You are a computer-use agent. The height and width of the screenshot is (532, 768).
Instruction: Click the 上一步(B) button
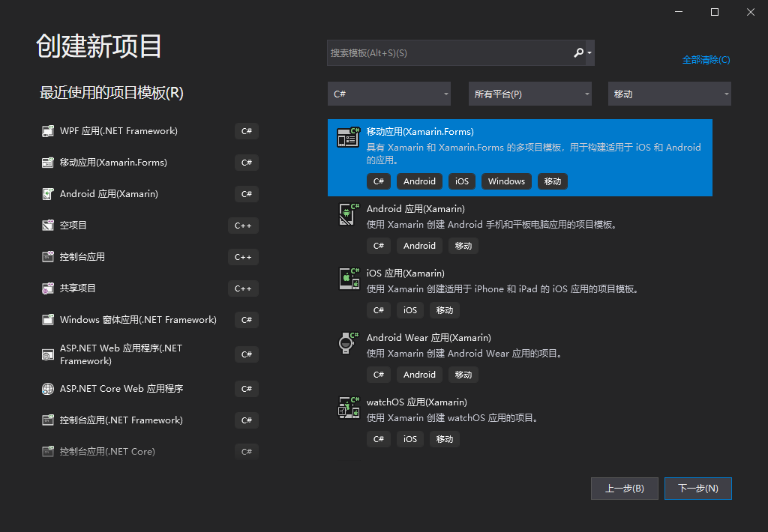tap(625, 489)
